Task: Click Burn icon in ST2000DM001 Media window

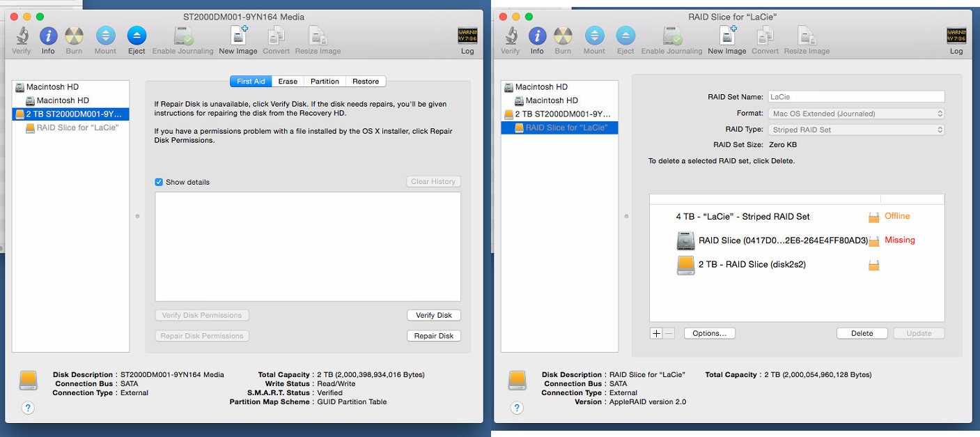Action: pos(74,36)
